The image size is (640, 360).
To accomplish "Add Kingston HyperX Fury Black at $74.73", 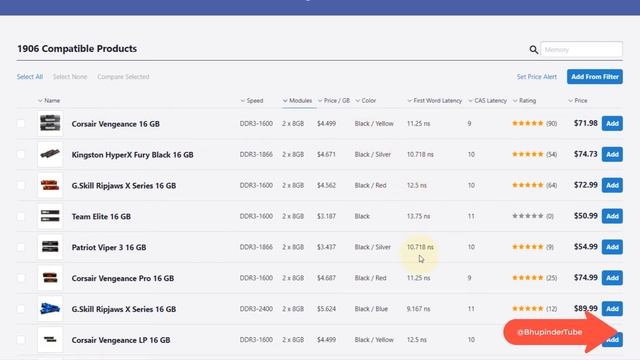I will (612, 154).
